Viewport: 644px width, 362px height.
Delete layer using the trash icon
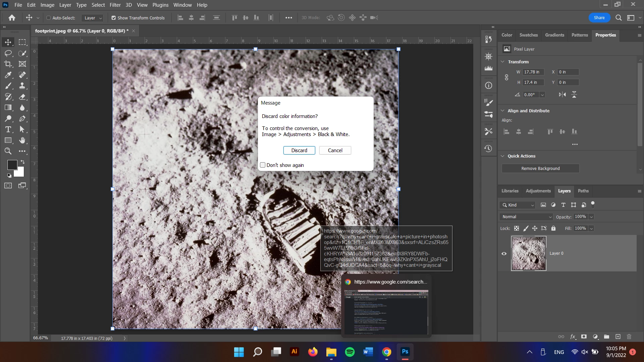click(629, 337)
